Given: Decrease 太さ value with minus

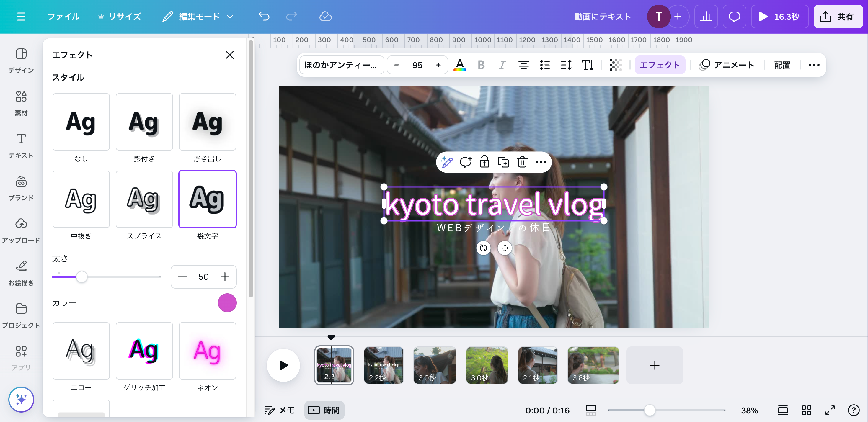Looking at the screenshot, I should 182,277.
